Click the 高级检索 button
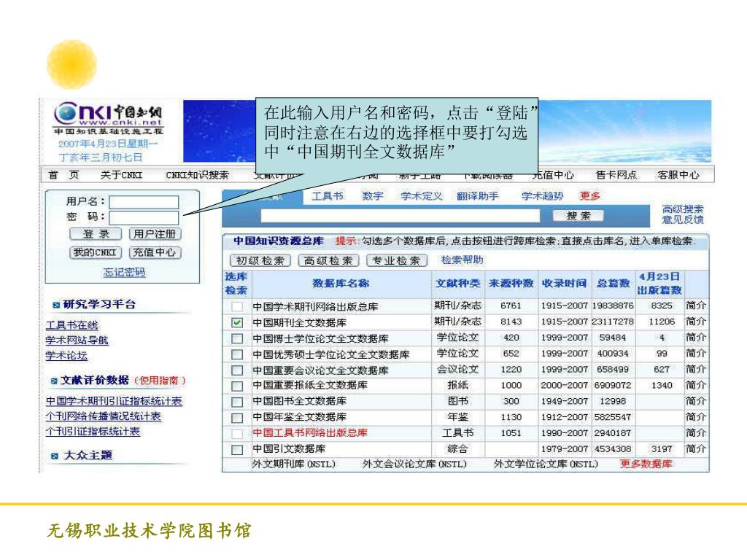 [x=328, y=260]
